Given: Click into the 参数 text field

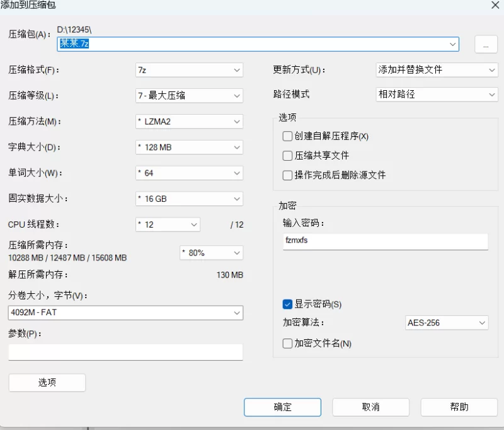Looking at the screenshot, I should 125,352.
